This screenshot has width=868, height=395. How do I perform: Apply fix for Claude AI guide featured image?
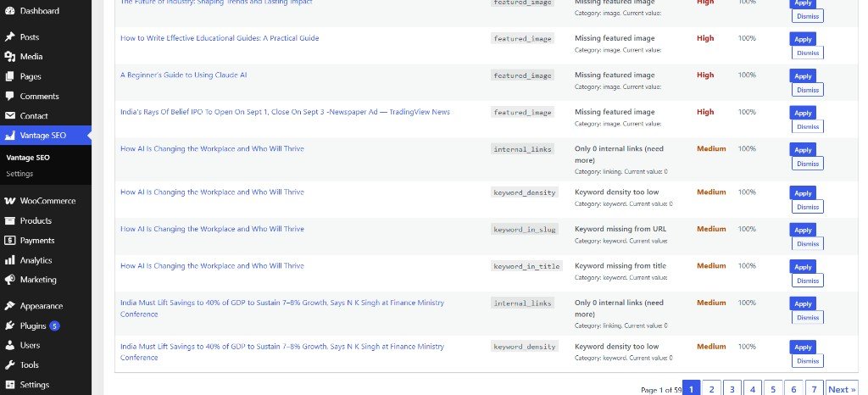click(803, 76)
